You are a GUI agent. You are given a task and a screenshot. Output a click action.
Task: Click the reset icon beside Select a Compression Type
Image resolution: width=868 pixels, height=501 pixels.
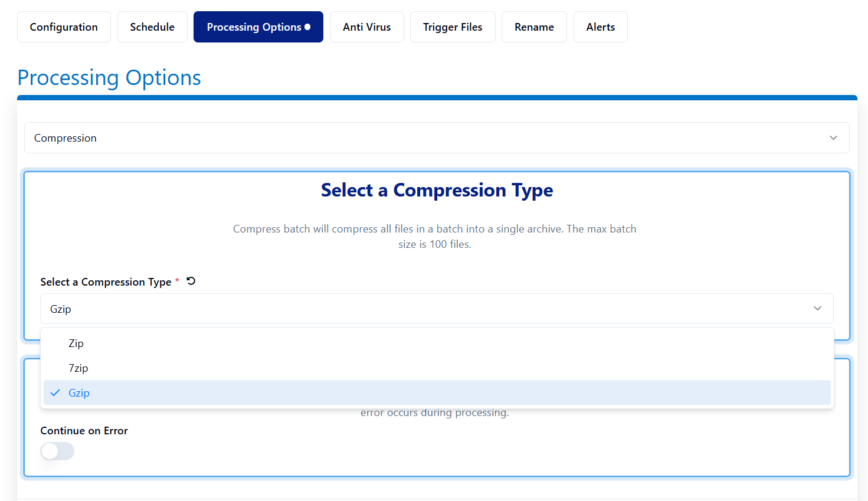[x=191, y=281]
